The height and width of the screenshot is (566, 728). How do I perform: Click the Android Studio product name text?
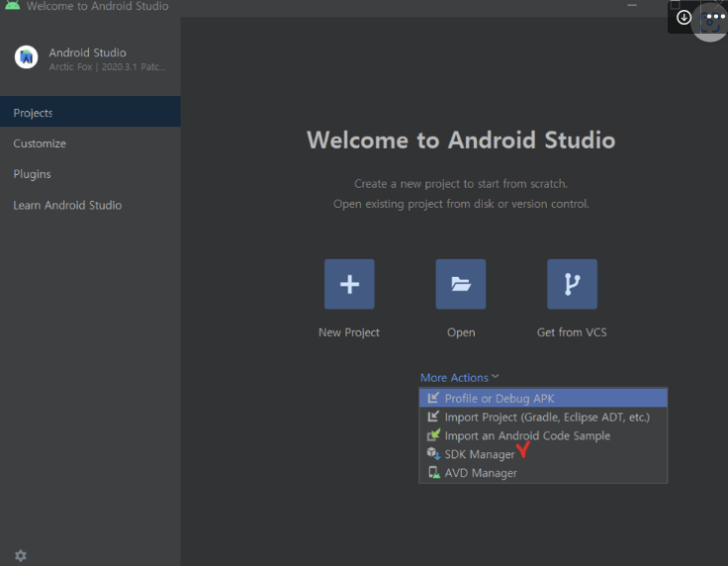[87, 52]
